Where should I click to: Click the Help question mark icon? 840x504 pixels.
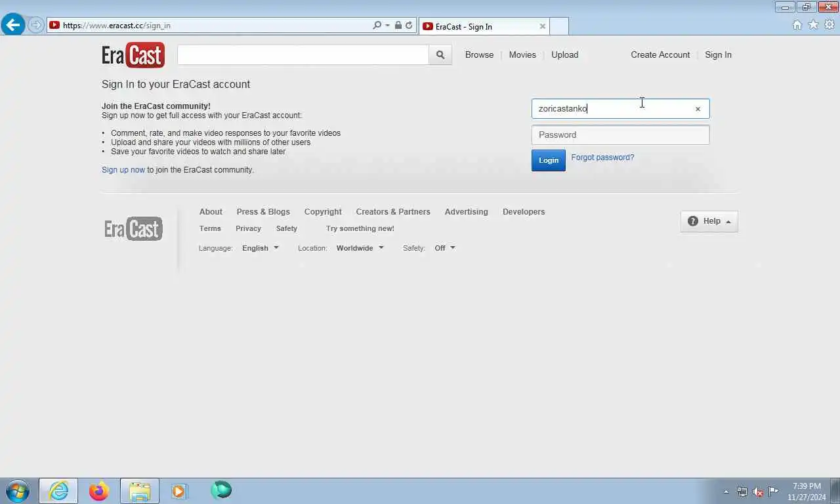pyautogui.click(x=693, y=221)
